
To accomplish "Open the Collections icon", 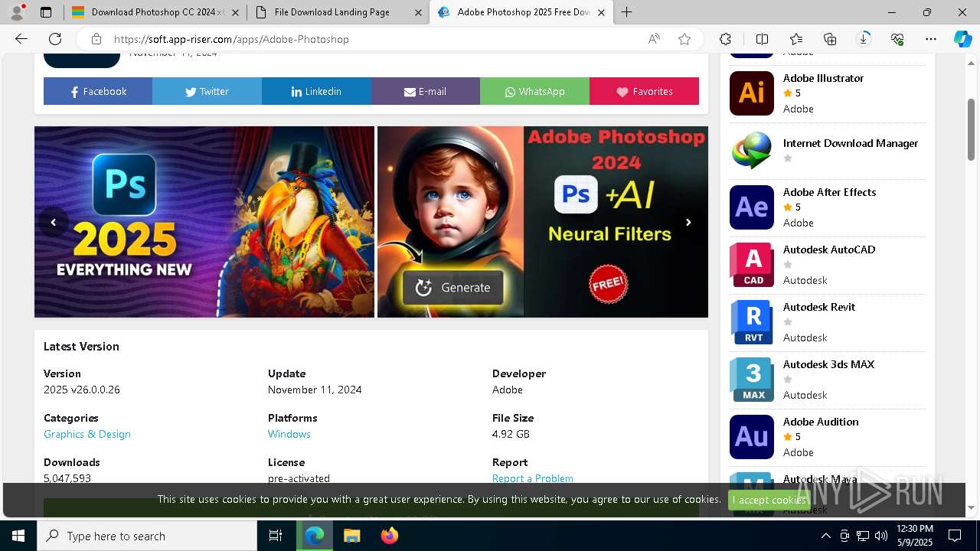I will pos(830,39).
